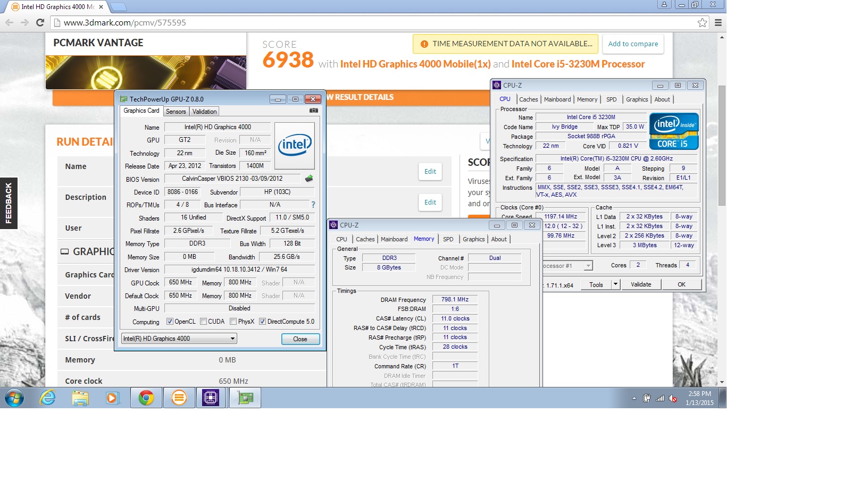
Task: Click the Intel logo in GPU-Z
Action: pos(295,145)
